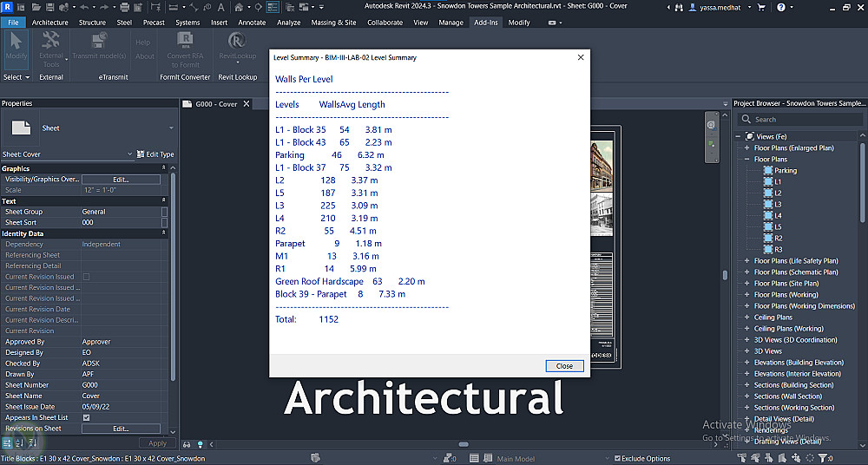The image size is (868, 465).
Task: Click the horizontal scrollbar thumb below view
Action: 464,444
